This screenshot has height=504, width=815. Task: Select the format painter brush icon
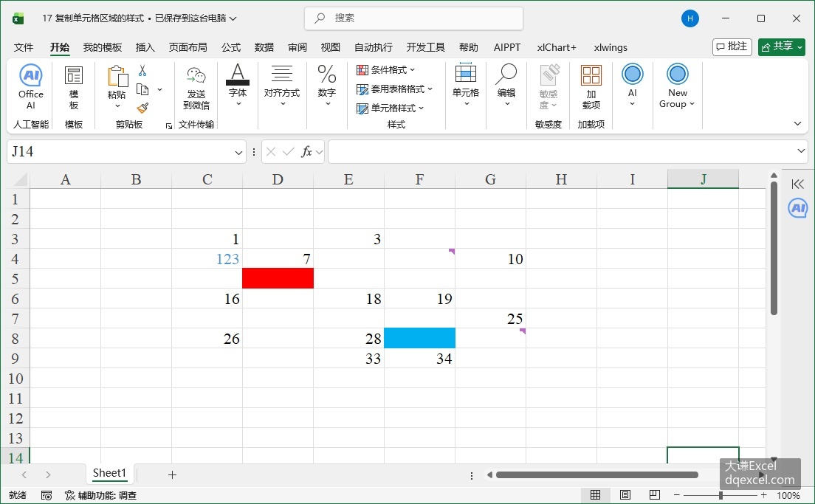tap(142, 108)
